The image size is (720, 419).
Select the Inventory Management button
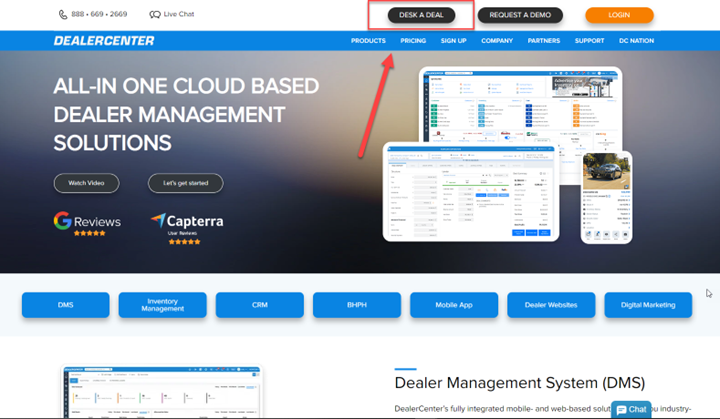(163, 305)
